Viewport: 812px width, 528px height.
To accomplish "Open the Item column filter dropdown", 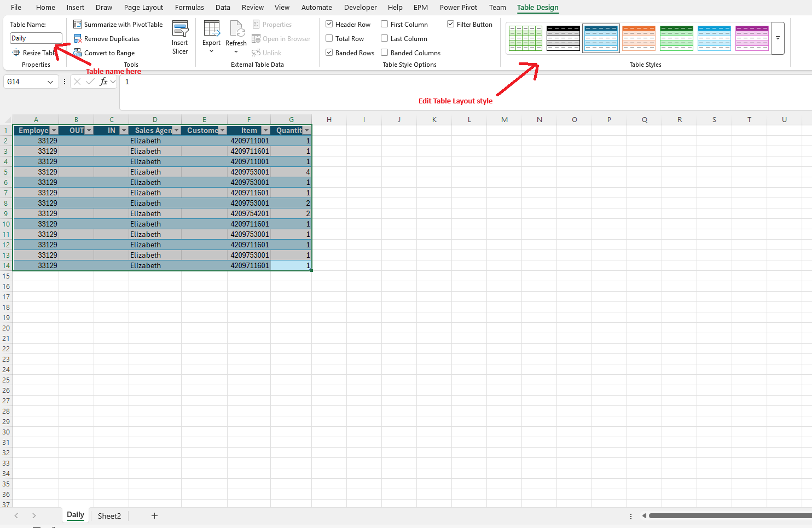I will tap(265, 130).
